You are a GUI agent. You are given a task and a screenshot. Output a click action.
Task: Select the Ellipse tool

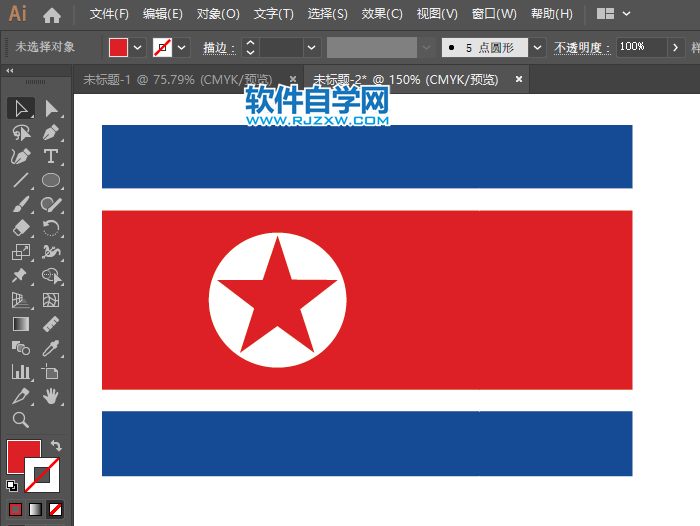pos(51,180)
